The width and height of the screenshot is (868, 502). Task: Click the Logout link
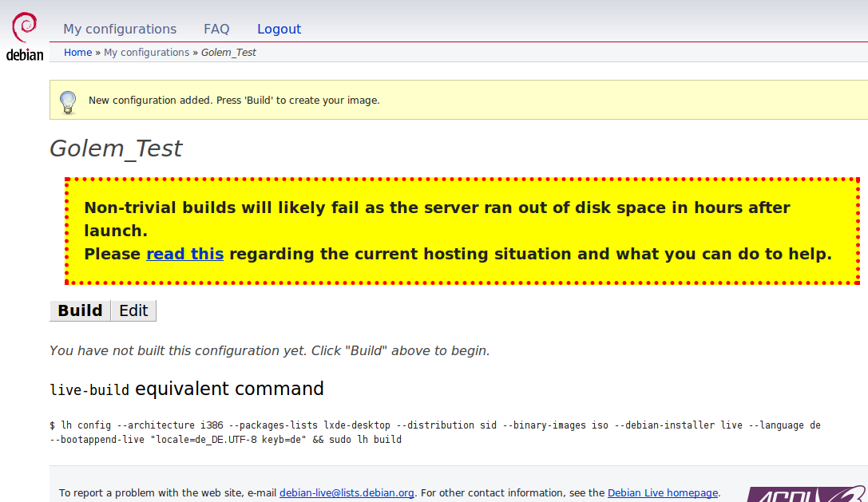coord(279,29)
